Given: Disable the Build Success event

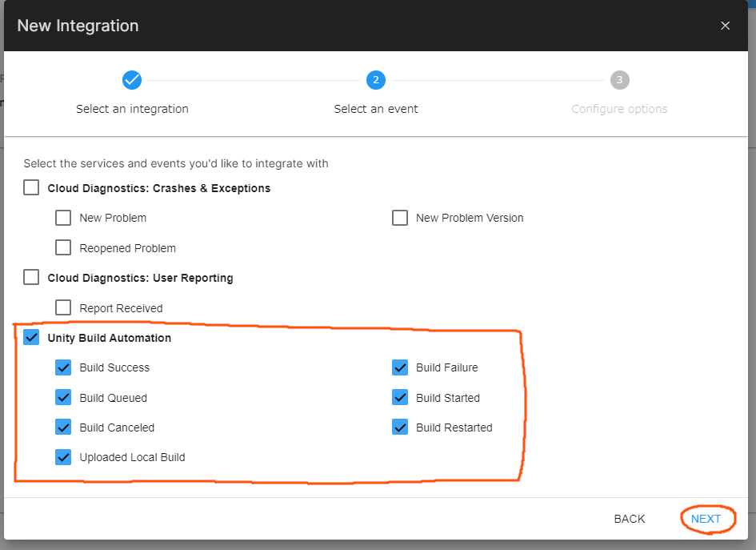Looking at the screenshot, I should 63,367.
